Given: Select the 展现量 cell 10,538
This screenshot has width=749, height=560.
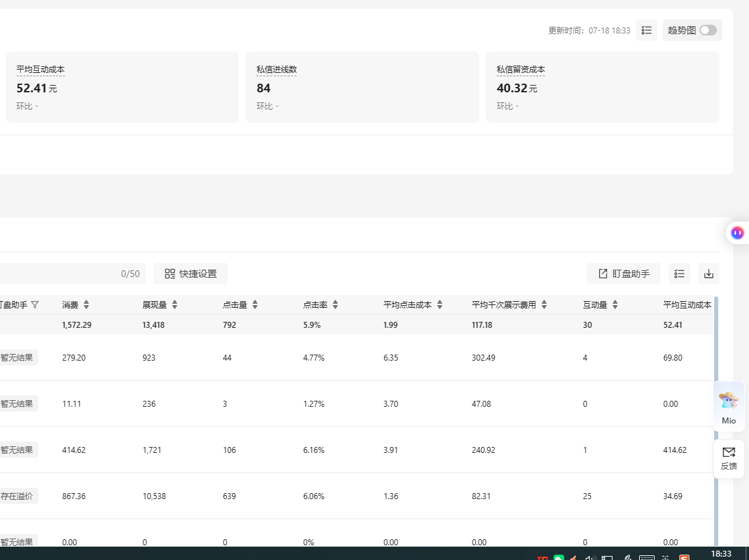Looking at the screenshot, I should [x=155, y=496].
